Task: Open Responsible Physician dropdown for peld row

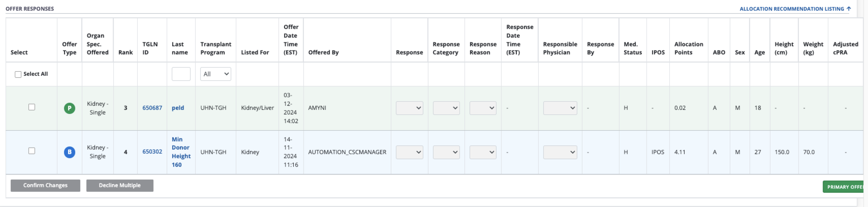Action: (560, 108)
